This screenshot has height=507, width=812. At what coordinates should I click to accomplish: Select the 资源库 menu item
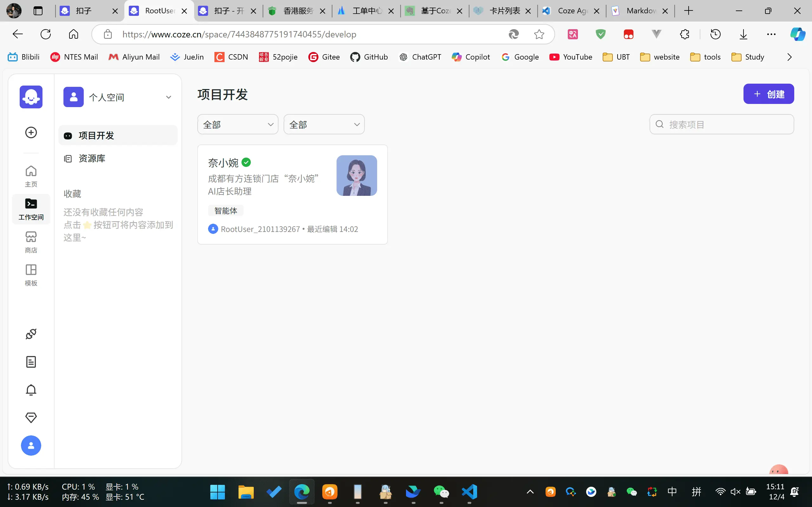coord(92,158)
